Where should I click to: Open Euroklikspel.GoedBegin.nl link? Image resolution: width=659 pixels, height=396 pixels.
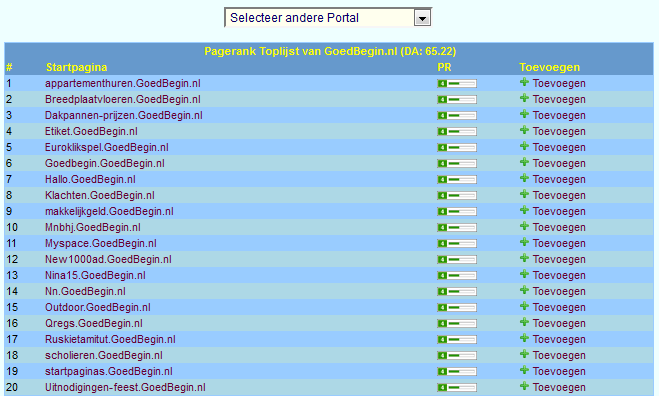click(x=107, y=147)
